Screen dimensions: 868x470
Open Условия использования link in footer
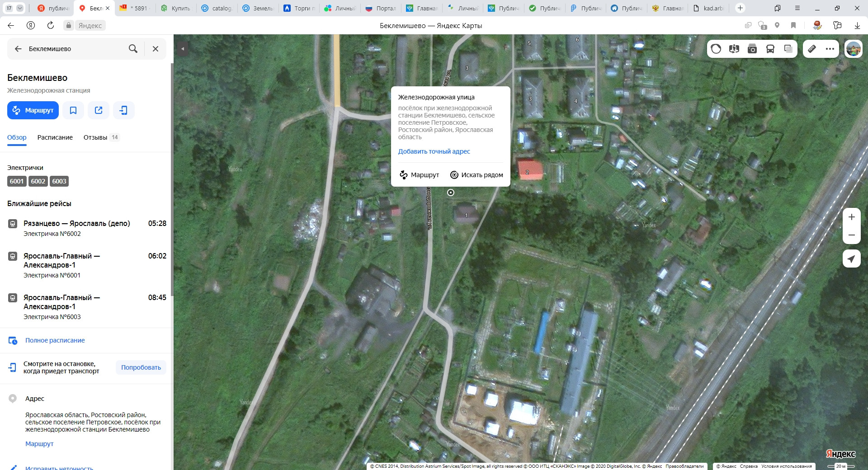point(787,466)
